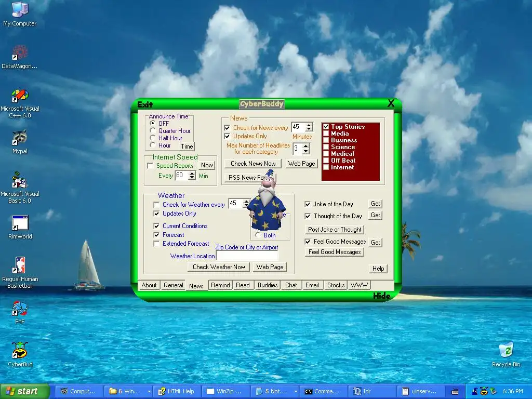
Task: Click the Check Weather Now button
Action: coord(219,267)
